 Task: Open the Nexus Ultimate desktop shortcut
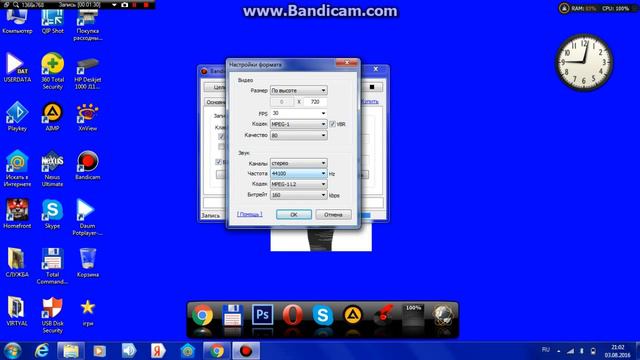pyautogui.click(x=52, y=168)
